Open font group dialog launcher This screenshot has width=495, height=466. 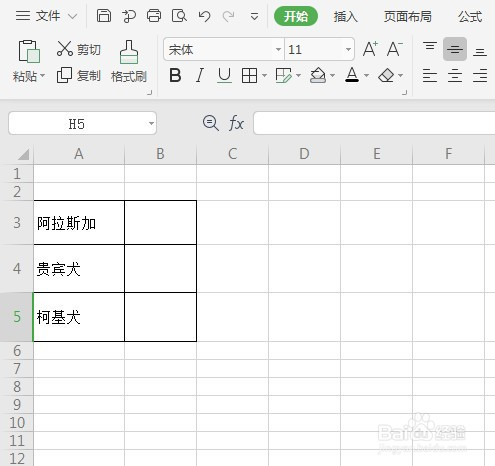404,92
